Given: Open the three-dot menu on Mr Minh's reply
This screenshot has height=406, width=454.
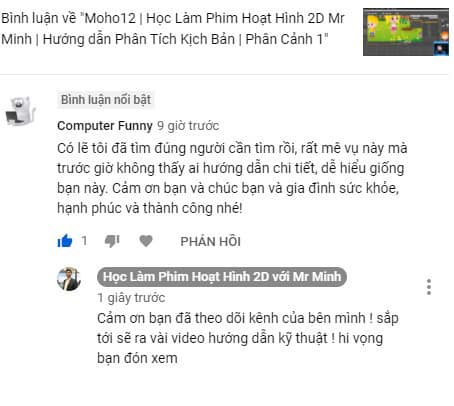Looking at the screenshot, I should pos(429,287).
